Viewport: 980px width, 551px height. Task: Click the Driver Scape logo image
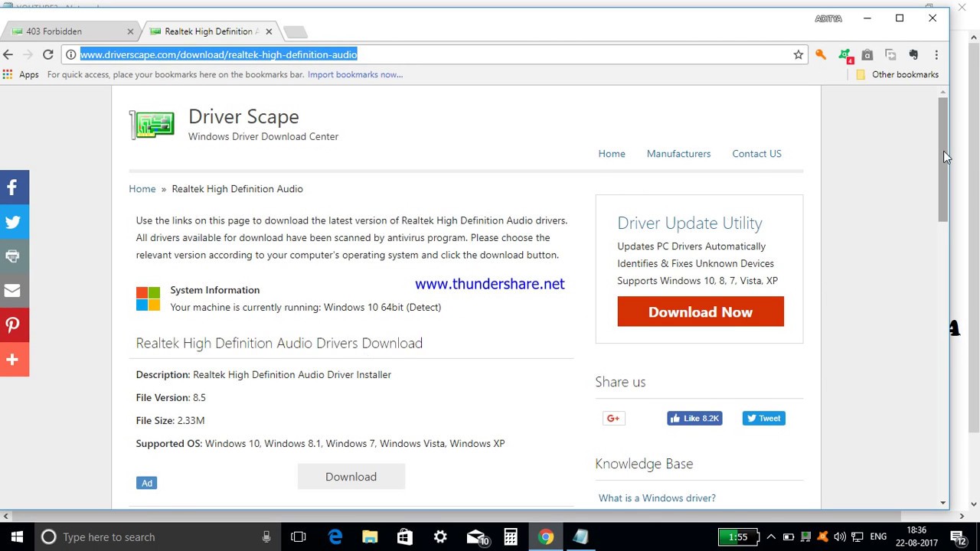152,125
